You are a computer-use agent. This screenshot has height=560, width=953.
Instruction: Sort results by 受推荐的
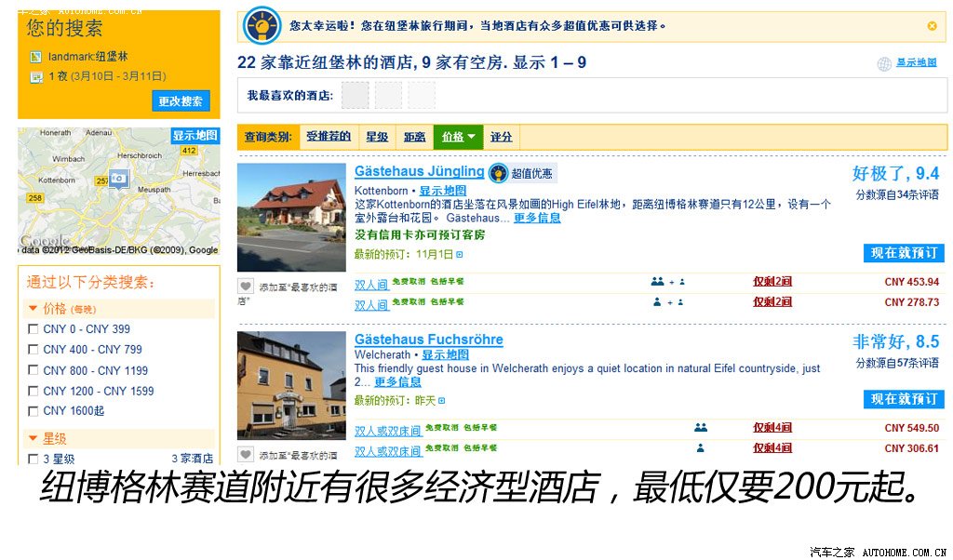(x=329, y=137)
